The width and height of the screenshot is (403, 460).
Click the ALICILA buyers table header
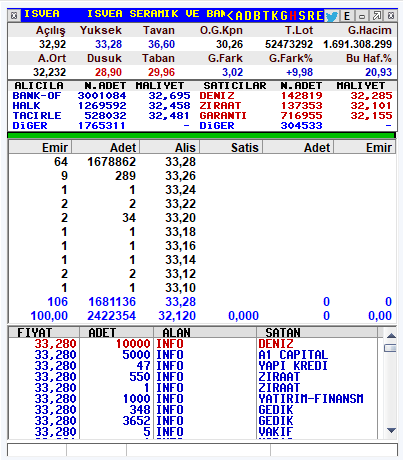pos(39,86)
